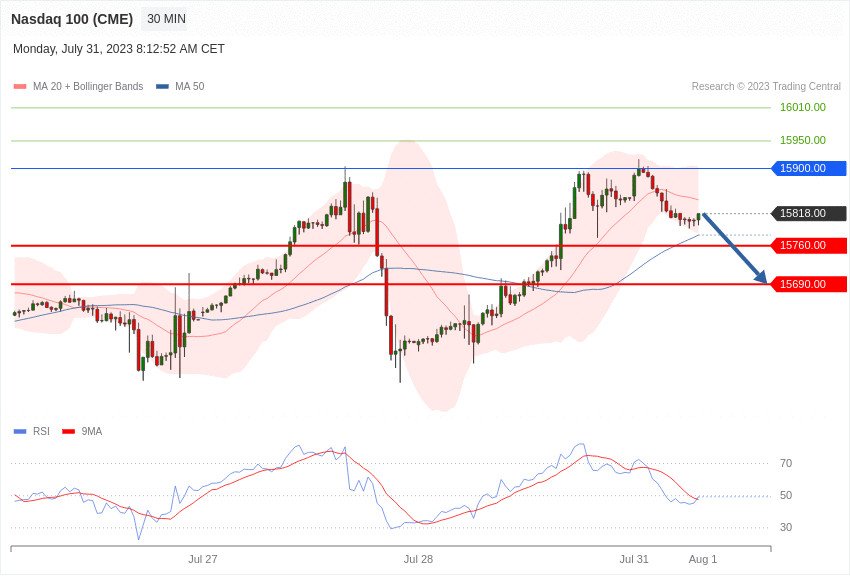Viewport: 850px width, 576px height.
Task: Click the RSI legend swatch
Action: 20,432
